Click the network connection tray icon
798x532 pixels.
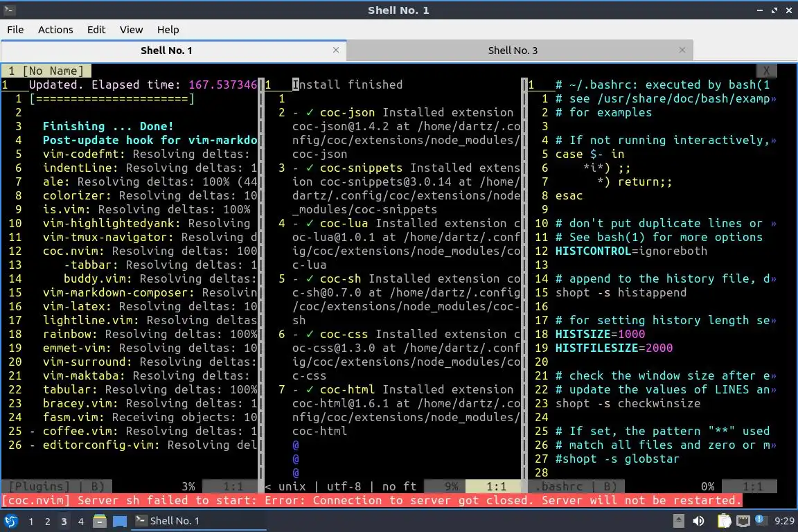(x=743, y=521)
